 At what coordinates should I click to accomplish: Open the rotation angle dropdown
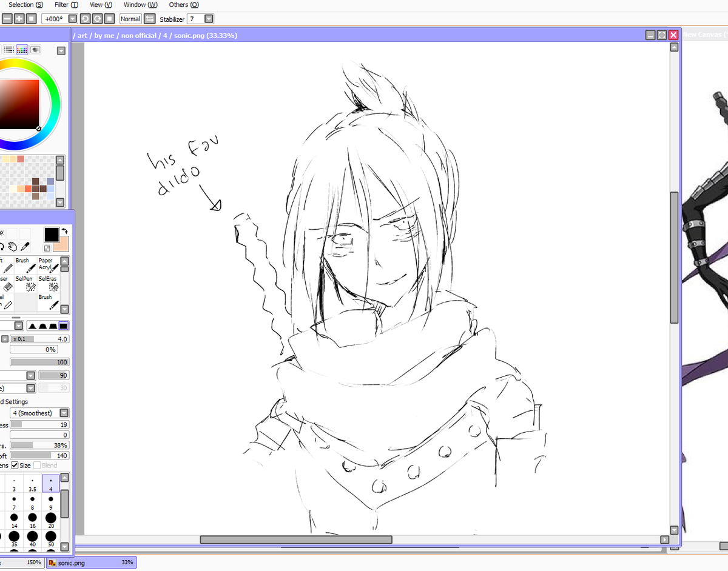[x=73, y=19]
